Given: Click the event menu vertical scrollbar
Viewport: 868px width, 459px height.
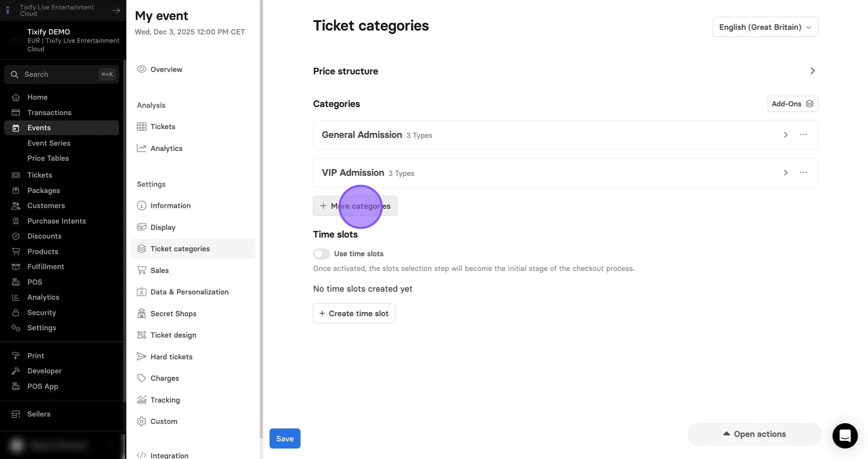Looking at the screenshot, I should point(261,219).
